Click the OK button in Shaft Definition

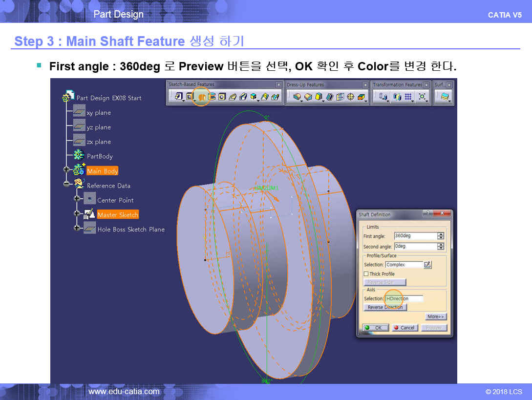(376, 328)
